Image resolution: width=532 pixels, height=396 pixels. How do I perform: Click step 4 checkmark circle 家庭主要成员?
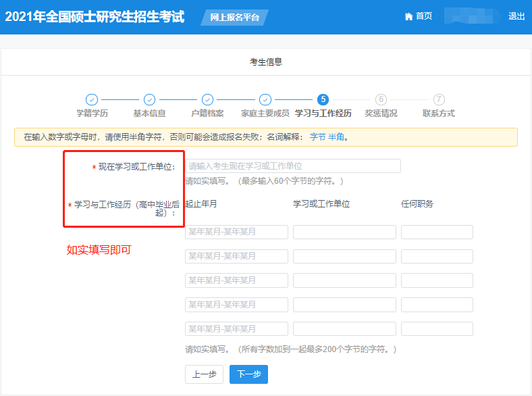tap(265, 100)
